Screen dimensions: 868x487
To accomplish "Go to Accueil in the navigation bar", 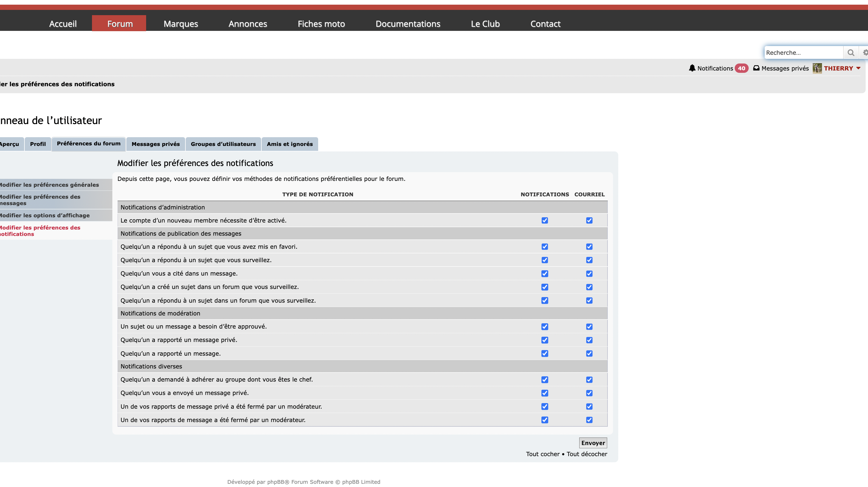I will 63,24.
